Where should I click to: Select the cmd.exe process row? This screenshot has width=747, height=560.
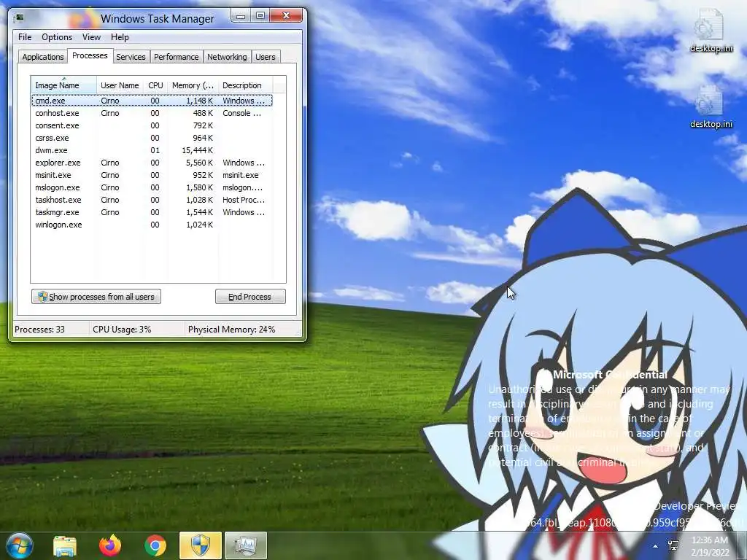pos(152,101)
